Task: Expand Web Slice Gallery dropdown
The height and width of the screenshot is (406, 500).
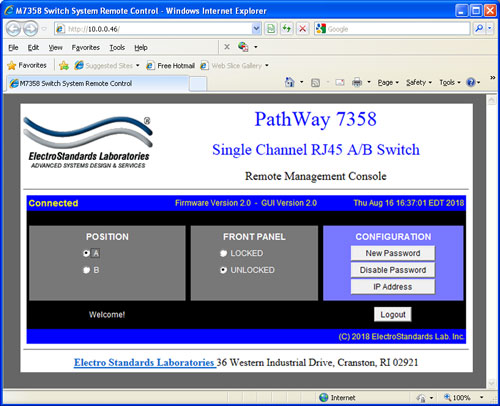Action: click(267, 65)
